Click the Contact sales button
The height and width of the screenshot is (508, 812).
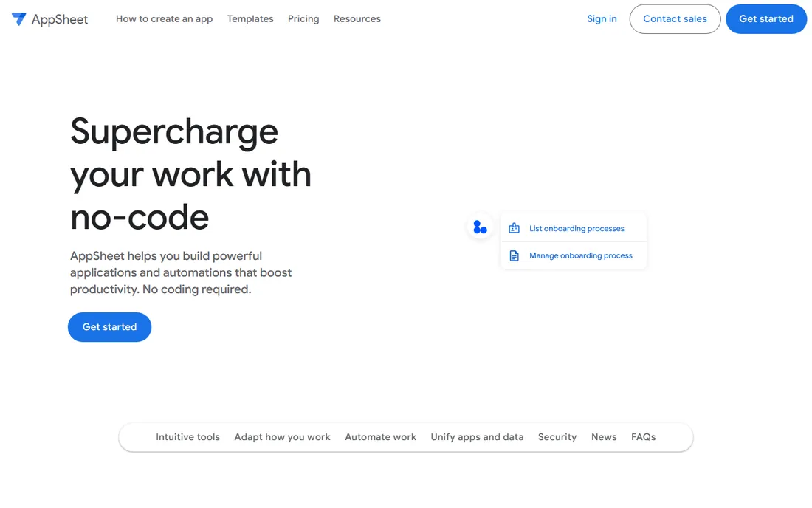pyautogui.click(x=675, y=19)
